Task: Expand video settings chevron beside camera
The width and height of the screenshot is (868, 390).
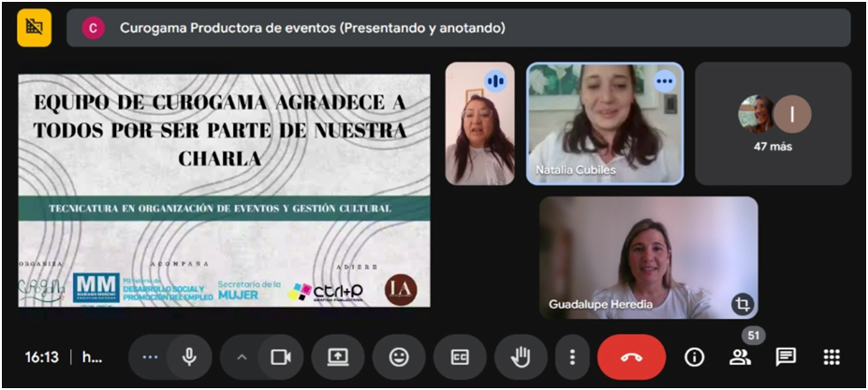Action: 242,357
